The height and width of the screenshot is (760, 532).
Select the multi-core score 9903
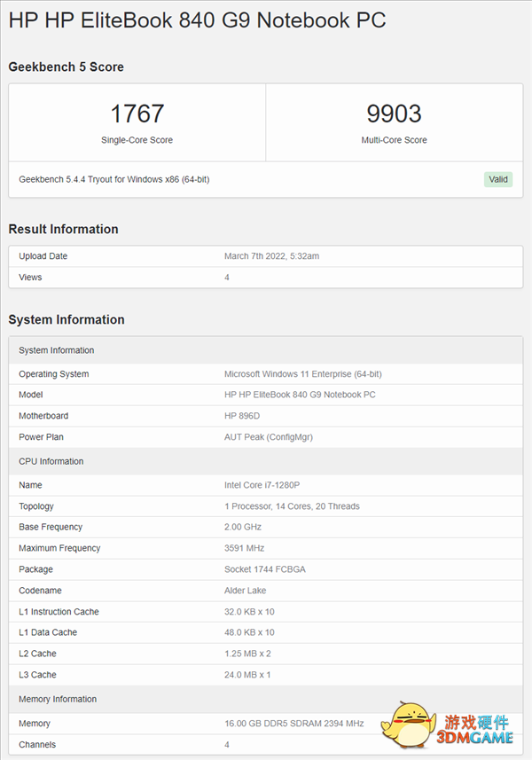coord(394,114)
